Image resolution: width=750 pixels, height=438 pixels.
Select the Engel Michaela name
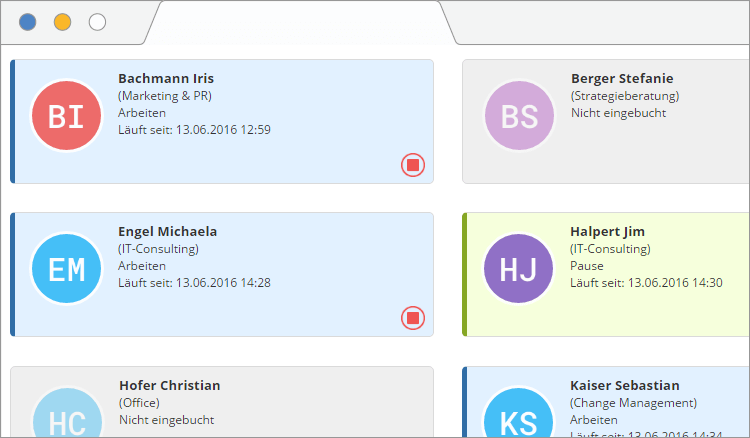click(x=167, y=231)
